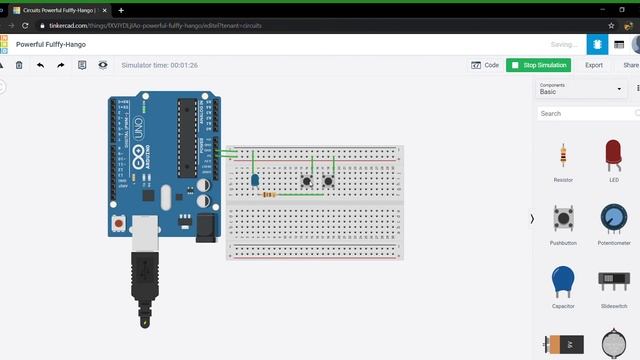Click the Simulator time readout
The image size is (640, 360).
point(160,65)
